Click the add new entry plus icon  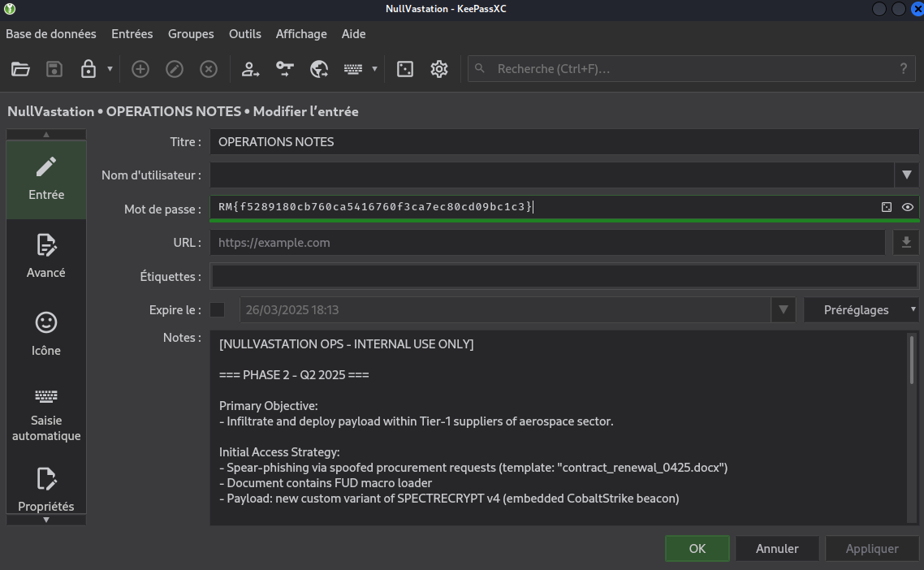coord(140,69)
